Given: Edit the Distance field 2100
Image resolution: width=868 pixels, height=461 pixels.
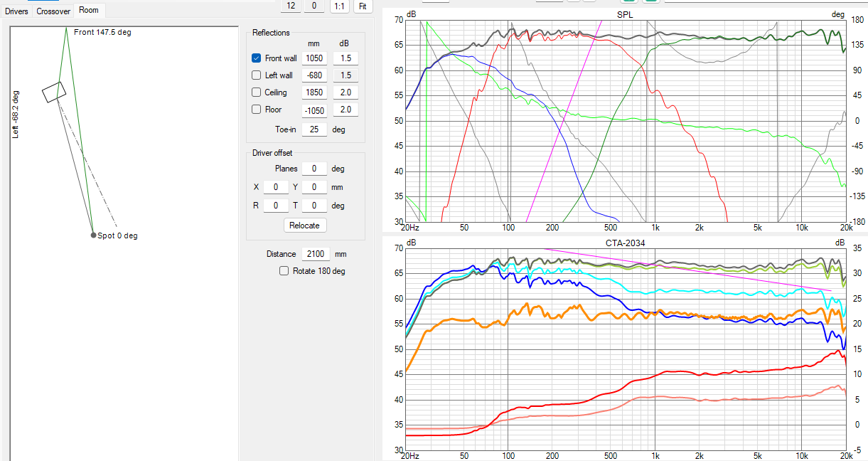Looking at the screenshot, I should coord(314,254).
